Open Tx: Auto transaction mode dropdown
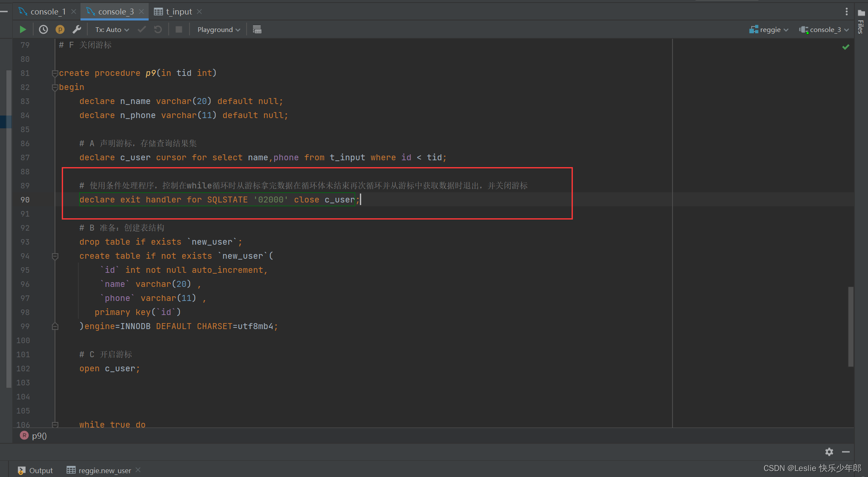The height and width of the screenshot is (477, 868). point(112,29)
